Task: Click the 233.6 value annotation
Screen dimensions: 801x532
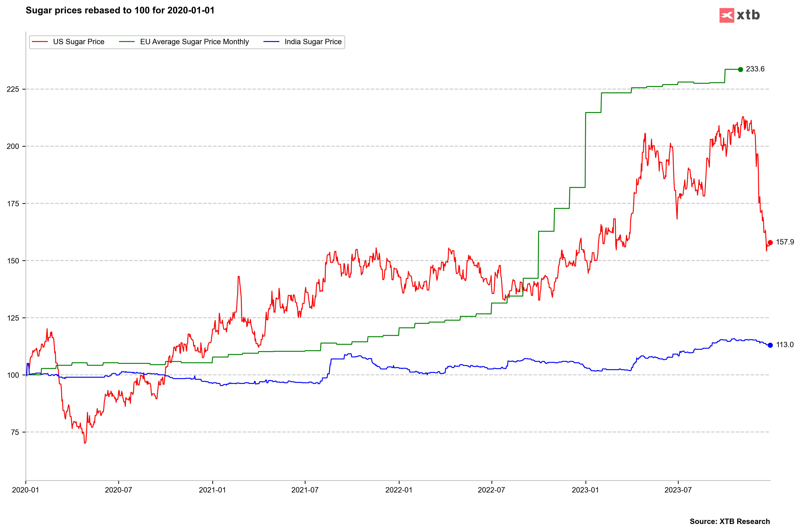Action: [x=755, y=69]
